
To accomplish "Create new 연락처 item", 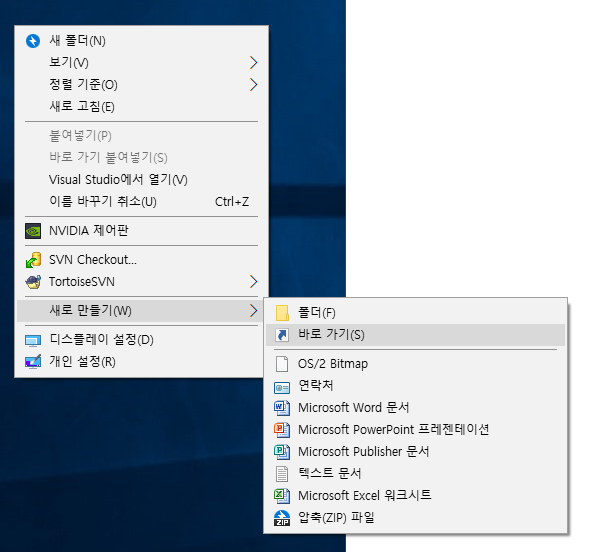I will 415,386.
